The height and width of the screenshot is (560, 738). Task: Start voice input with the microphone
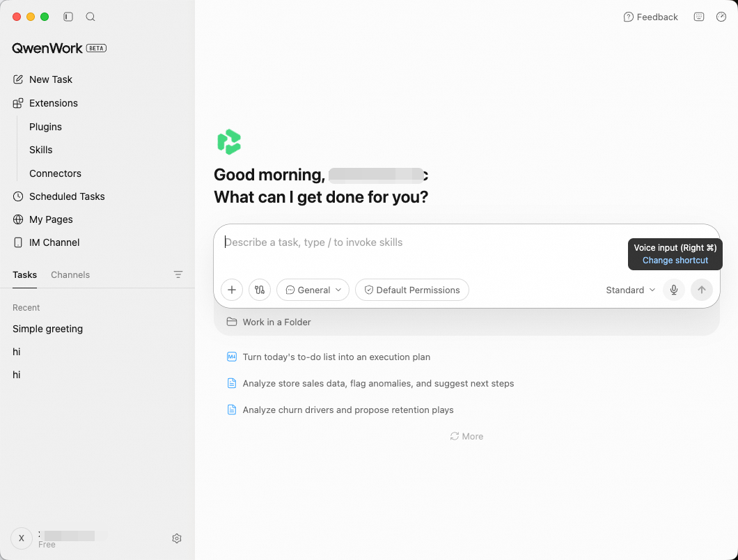(674, 290)
